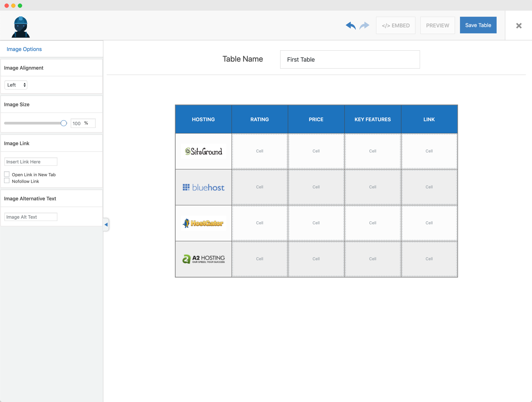Click the Image Size slider handle
532x402 pixels.
[64, 123]
